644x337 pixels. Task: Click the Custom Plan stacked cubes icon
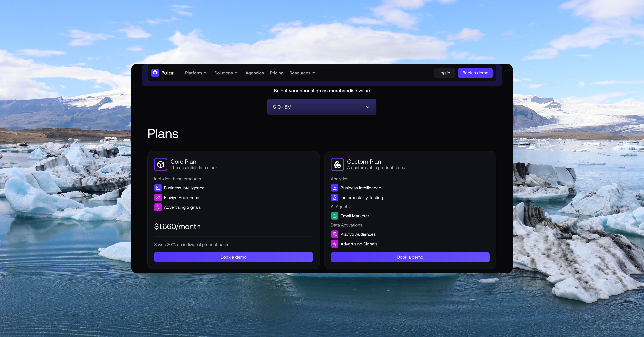coord(337,164)
